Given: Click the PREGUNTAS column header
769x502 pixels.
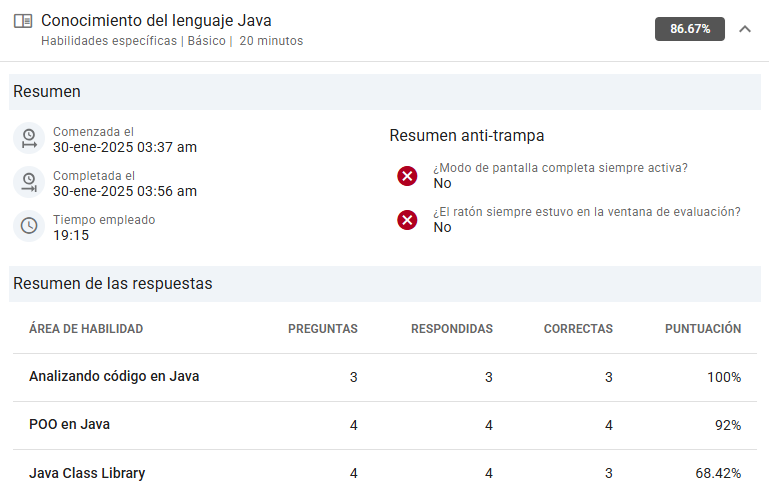Looking at the screenshot, I should pos(322,329).
